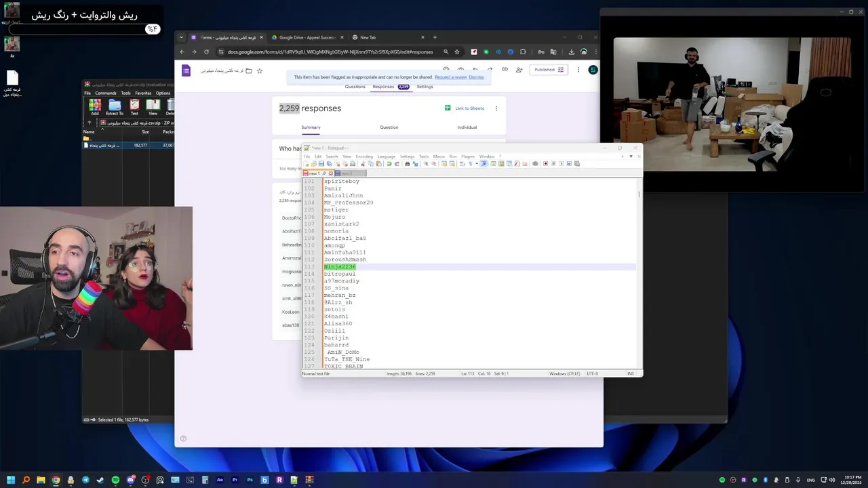868x488 pixels.
Task: Click Forms Questions tab
Action: tap(355, 87)
